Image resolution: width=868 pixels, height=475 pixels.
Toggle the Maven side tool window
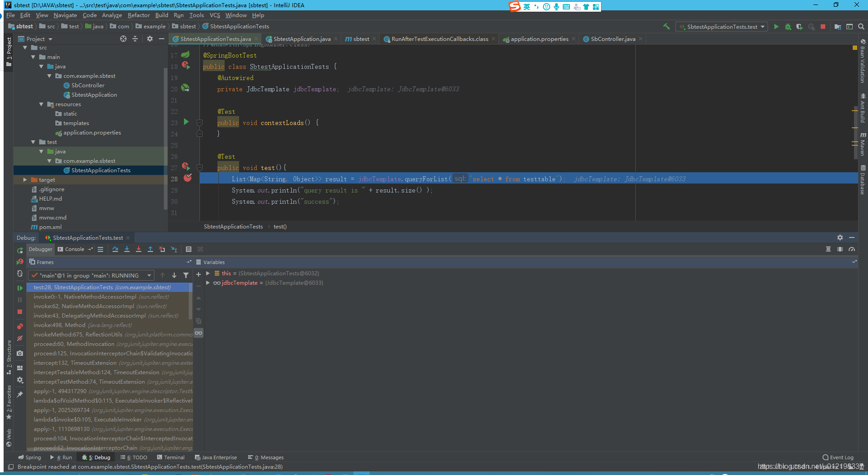click(863, 144)
